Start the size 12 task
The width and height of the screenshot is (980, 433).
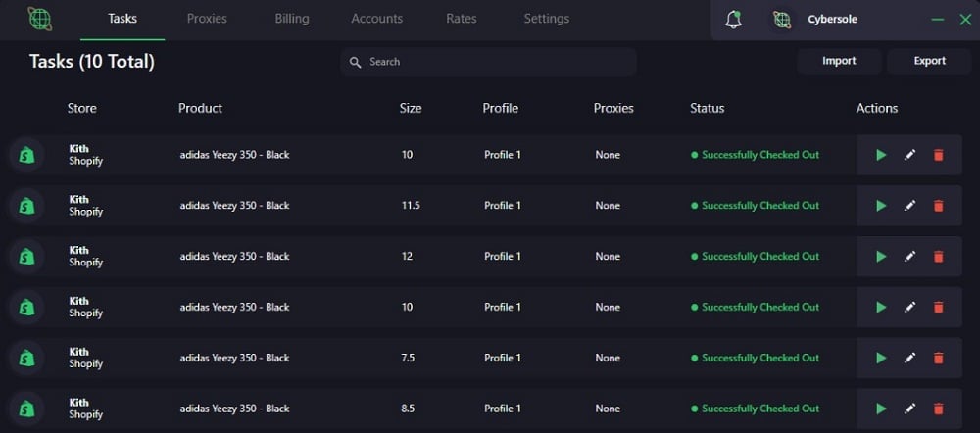[x=881, y=257]
